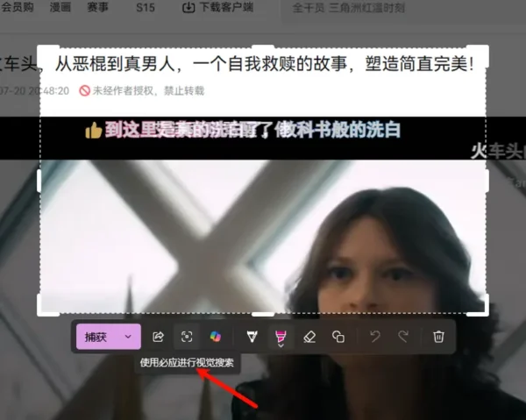Open the 漫画 nav item
The image size is (526, 420).
pyautogui.click(x=60, y=7)
